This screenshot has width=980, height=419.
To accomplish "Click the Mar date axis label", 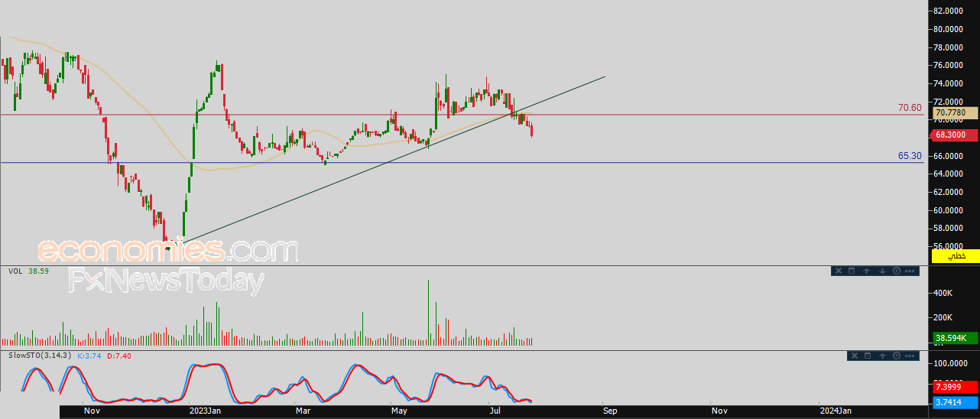I will pos(303,411).
